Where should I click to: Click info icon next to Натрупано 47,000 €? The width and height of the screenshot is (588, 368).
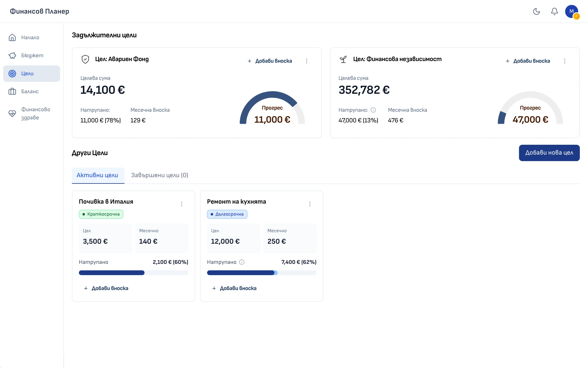[x=373, y=110]
